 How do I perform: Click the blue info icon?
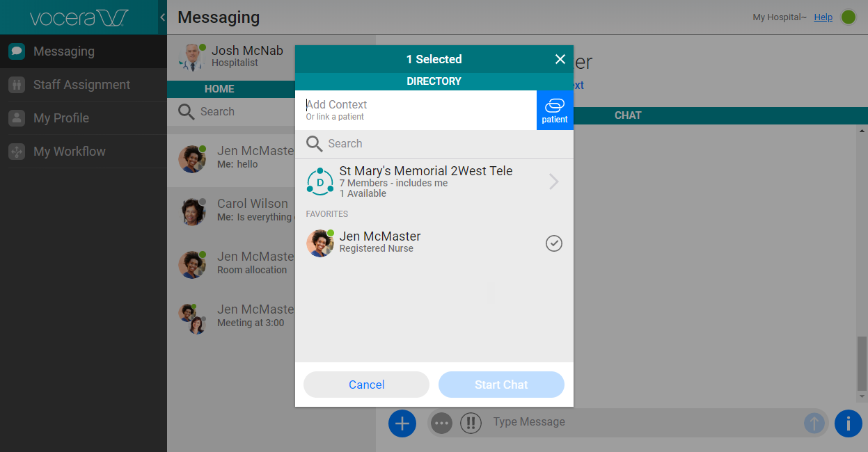[x=849, y=423]
